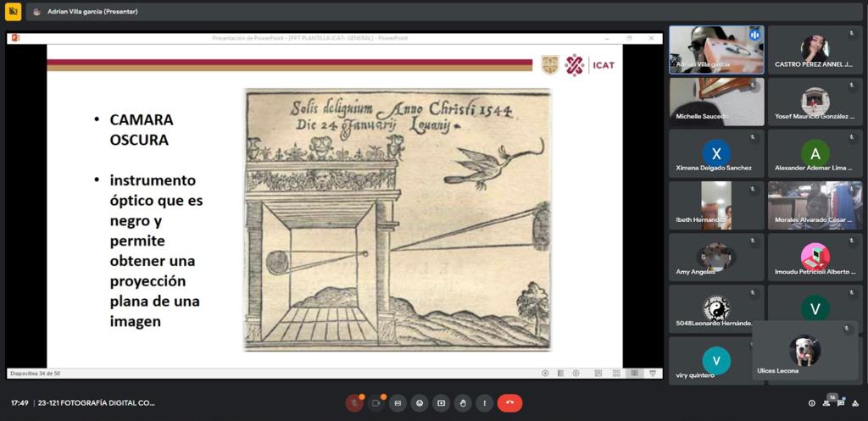
Task: Click the 17:49 clock text
Action: 19,403
